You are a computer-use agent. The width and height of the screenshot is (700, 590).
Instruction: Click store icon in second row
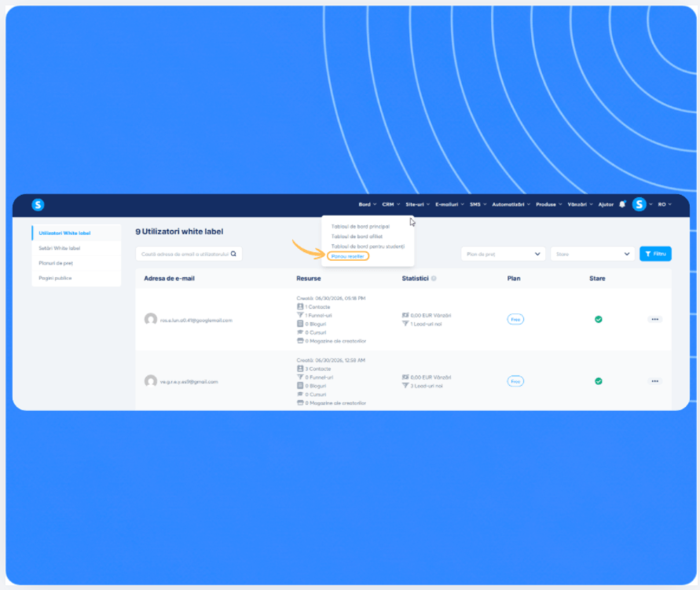(x=300, y=402)
